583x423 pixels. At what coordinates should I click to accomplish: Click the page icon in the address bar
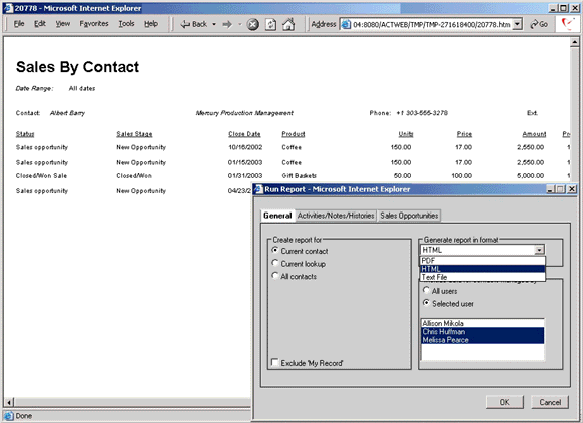[346, 25]
